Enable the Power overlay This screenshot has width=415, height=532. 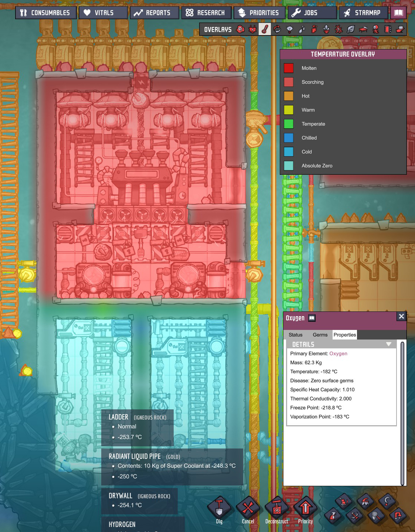tap(252, 29)
